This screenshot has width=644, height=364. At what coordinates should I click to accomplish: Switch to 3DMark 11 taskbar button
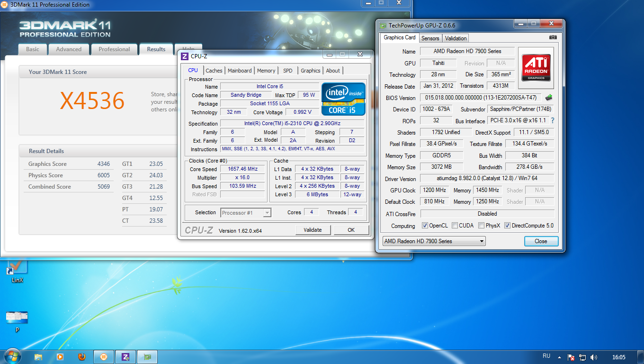[104, 357]
